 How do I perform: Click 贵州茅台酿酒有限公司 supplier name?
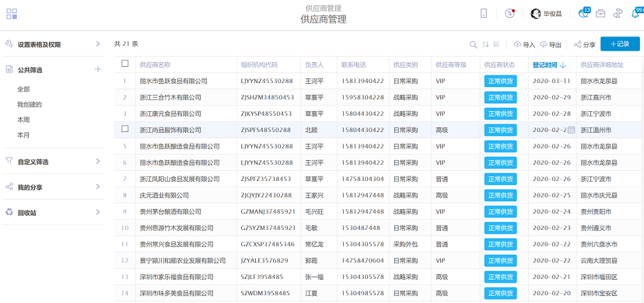tap(170, 212)
